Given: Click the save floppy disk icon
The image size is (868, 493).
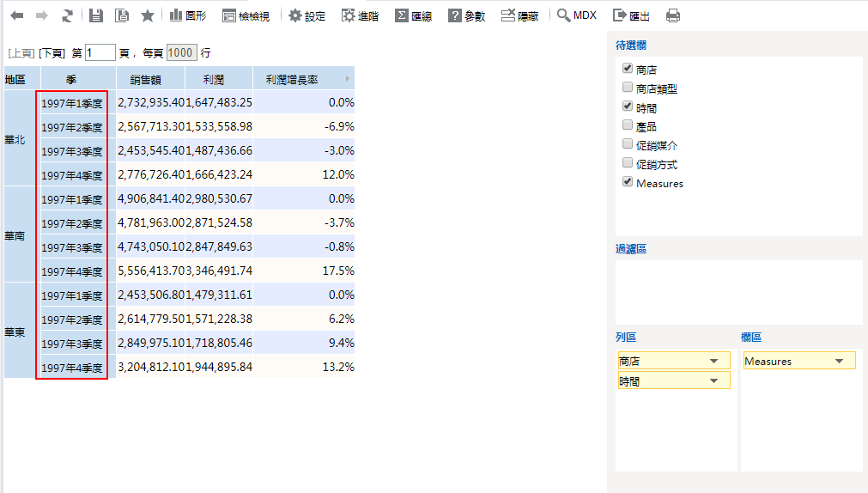Looking at the screenshot, I should coord(96,15).
